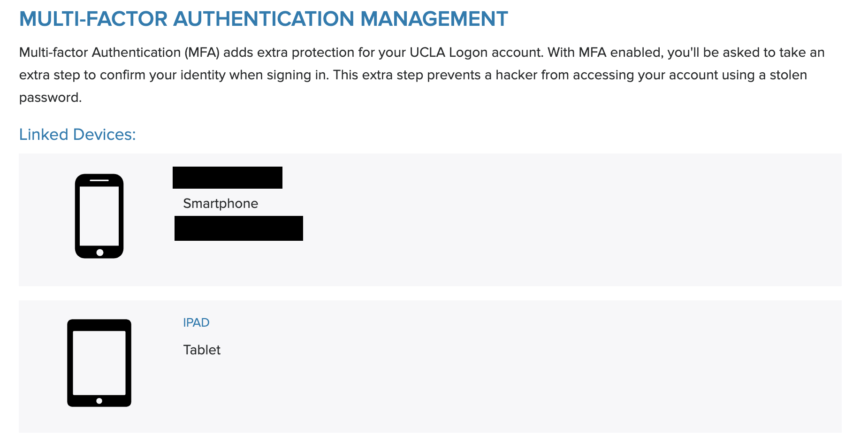Screen dimensions: 868x444
Task: Click the redacted black box below Smartphone
Action: (x=239, y=229)
